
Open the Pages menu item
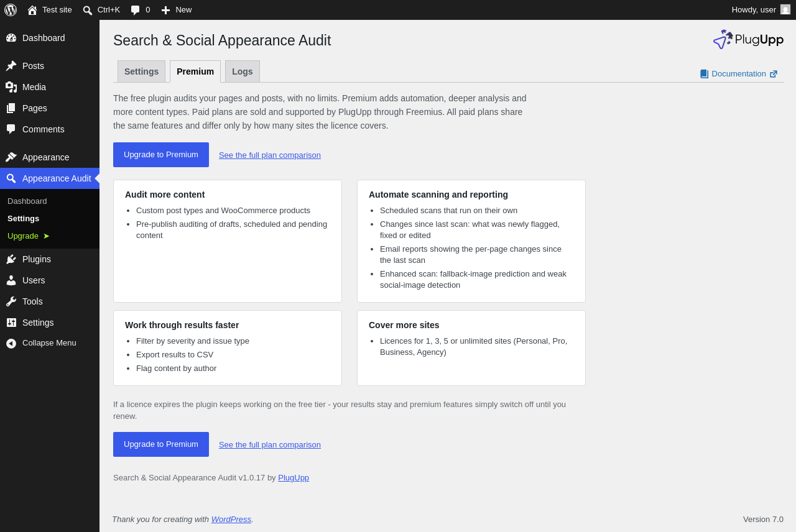tap(50, 108)
